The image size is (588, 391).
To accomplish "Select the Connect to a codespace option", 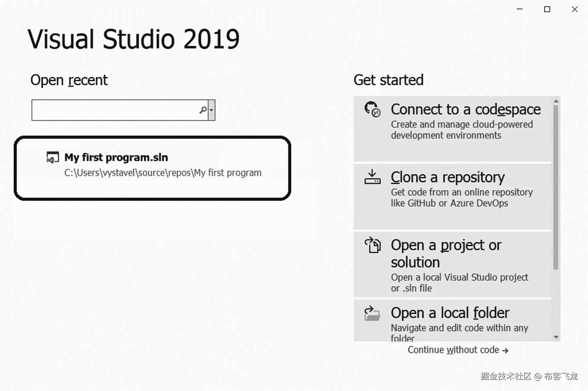I will click(x=465, y=110).
